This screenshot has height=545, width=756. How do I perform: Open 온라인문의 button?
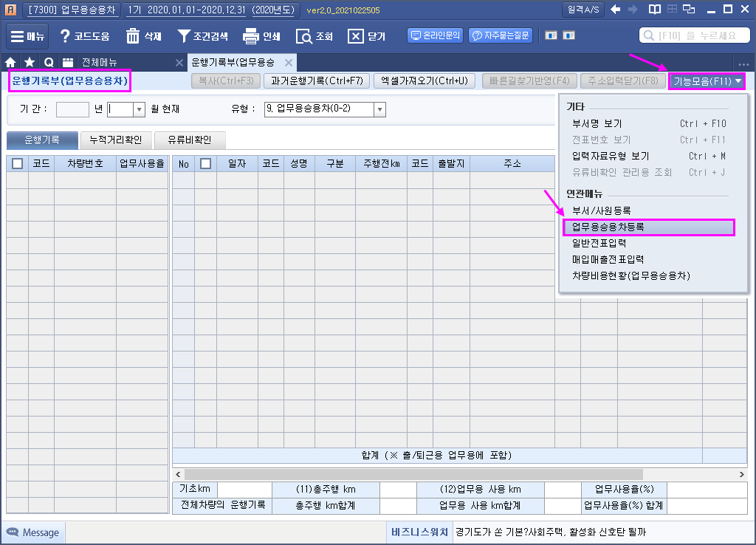click(436, 35)
